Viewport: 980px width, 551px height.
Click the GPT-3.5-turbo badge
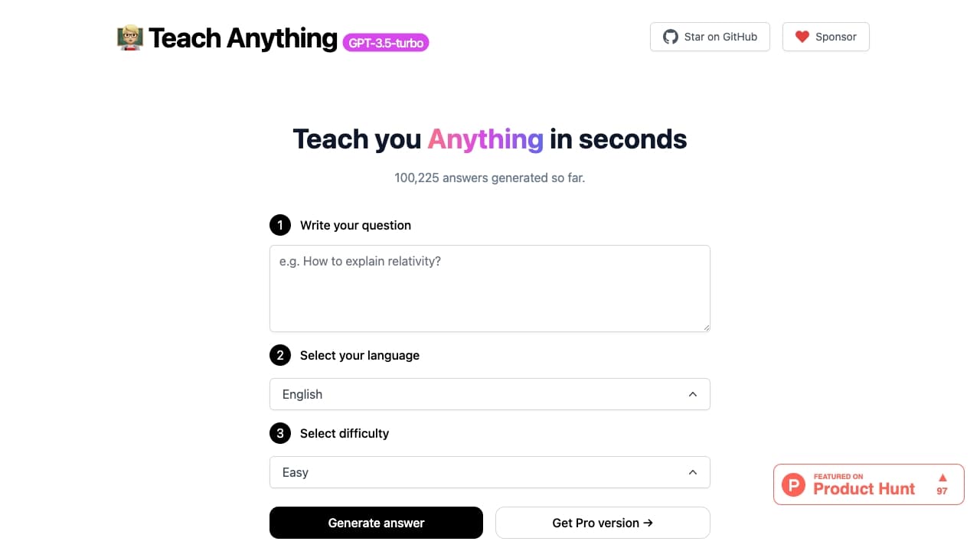coord(386,43)
